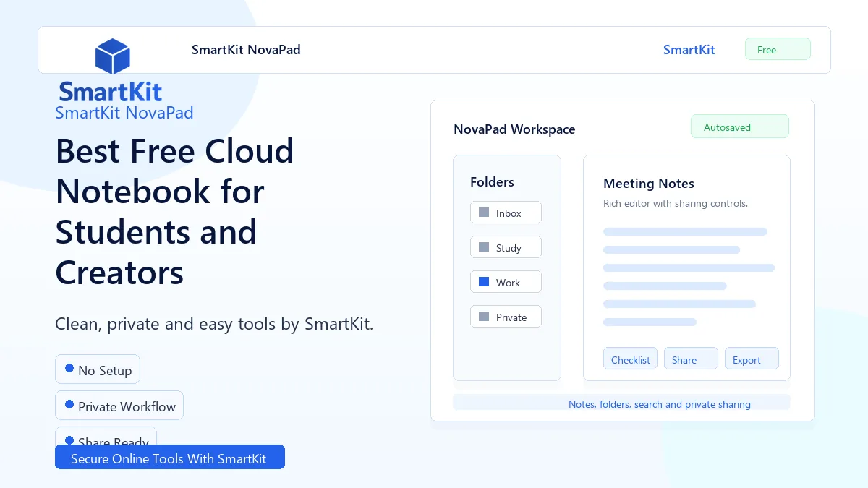Open the Inbox folder
This screenshot has height=488, width=868.
[x=506, y=213]
